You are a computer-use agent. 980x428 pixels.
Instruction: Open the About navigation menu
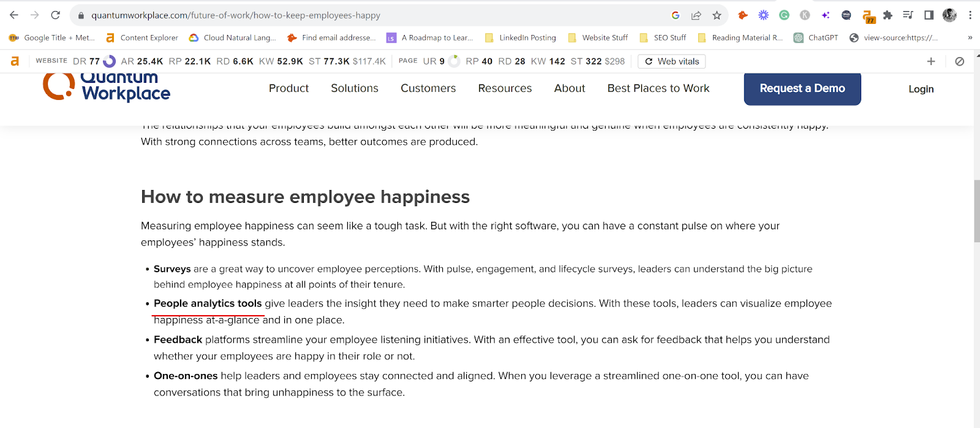[570, 88]
